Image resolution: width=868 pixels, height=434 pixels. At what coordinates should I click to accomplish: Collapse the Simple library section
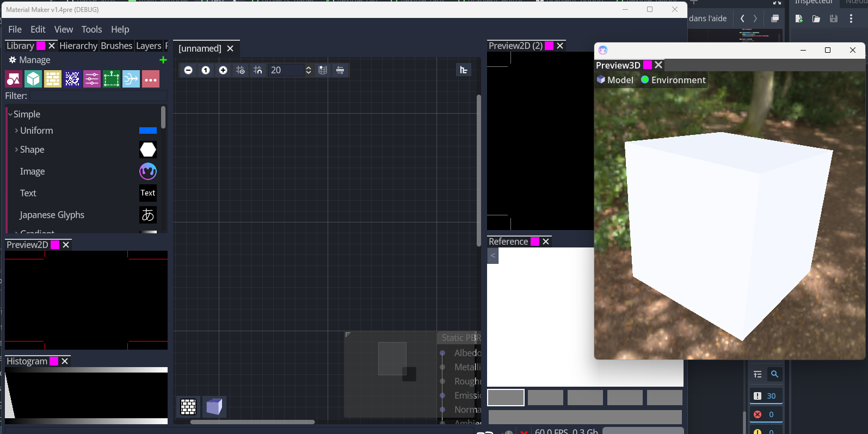[x=10, y=114]
